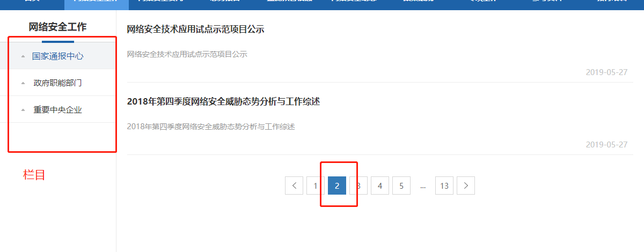Click the triangle icon beside 国家通报中心
This screenshot has height=252, width=644.
pyautogui.click(x=23, y=56)
